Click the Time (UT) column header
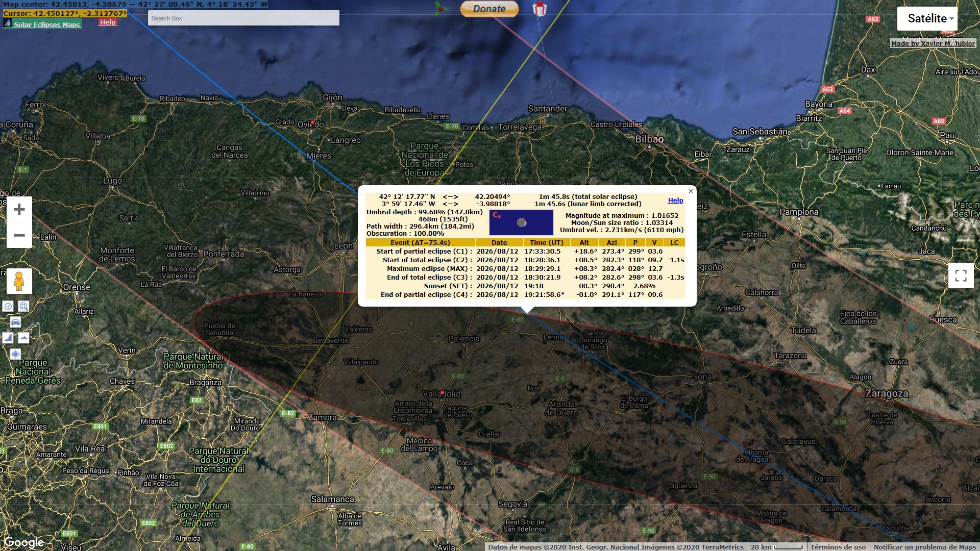The width and height of the screenshot is (980, 551). click(546, 242)
